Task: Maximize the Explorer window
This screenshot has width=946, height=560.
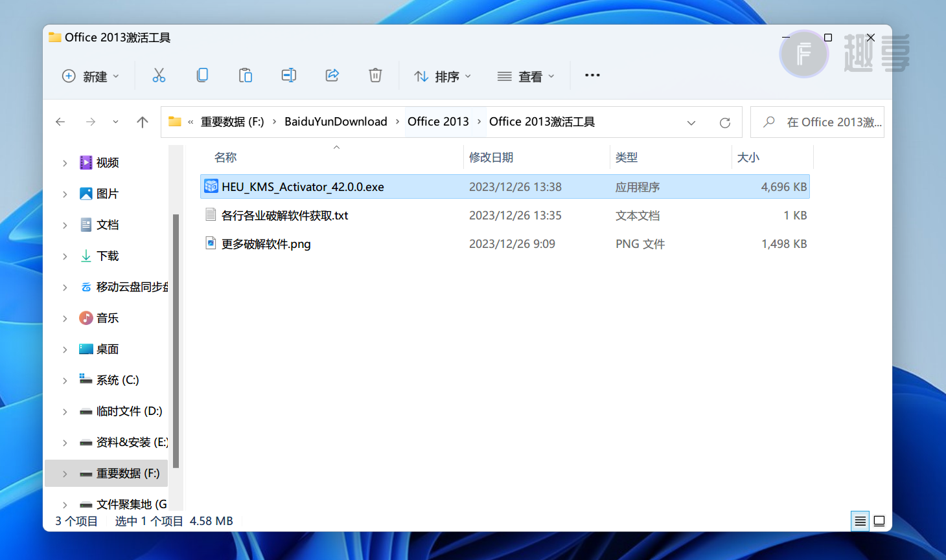Action: tap(828, 38)
